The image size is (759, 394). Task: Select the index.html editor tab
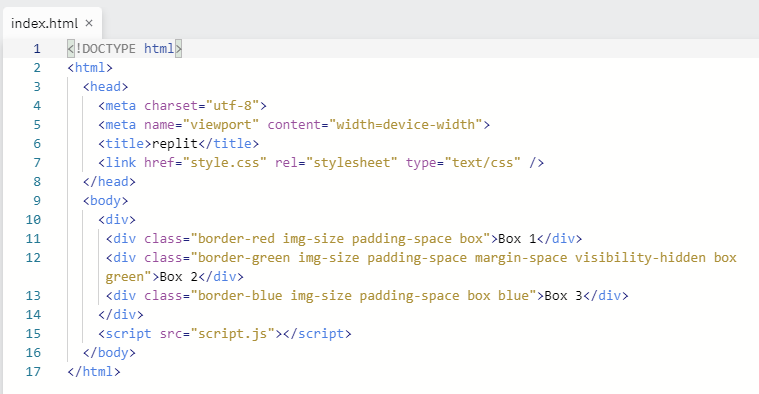tap(52, 23)
